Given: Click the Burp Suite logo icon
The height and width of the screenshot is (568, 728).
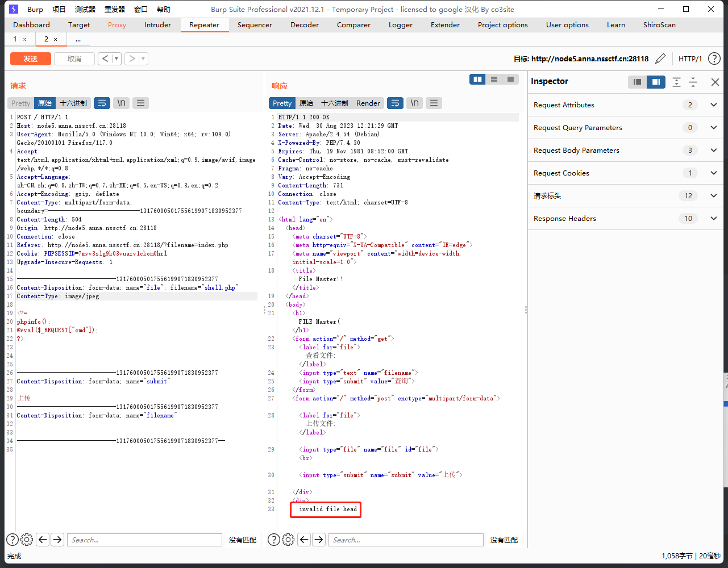Looking at the screenshot, I should point(14,9).
